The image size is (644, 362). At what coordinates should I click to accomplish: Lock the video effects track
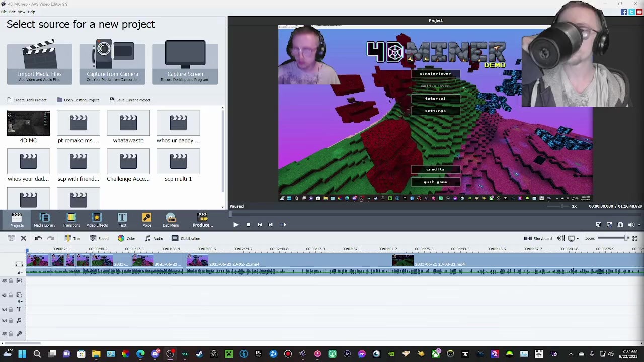click(11, 281)
